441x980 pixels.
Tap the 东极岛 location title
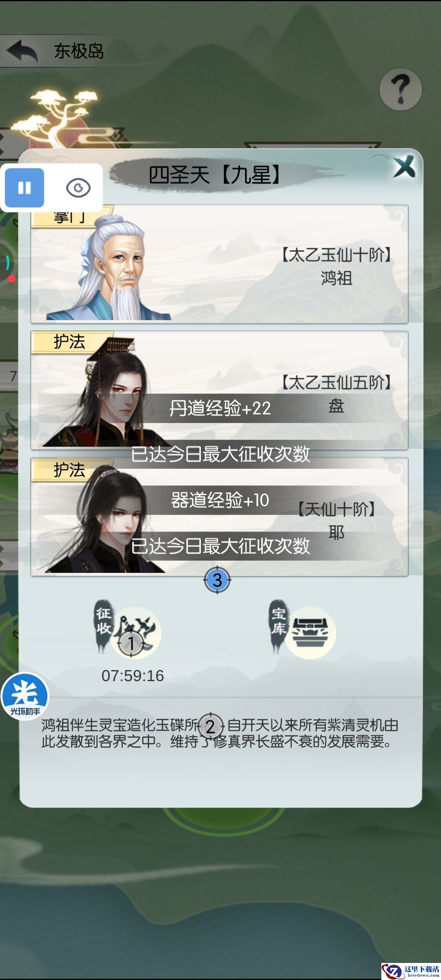79,51
